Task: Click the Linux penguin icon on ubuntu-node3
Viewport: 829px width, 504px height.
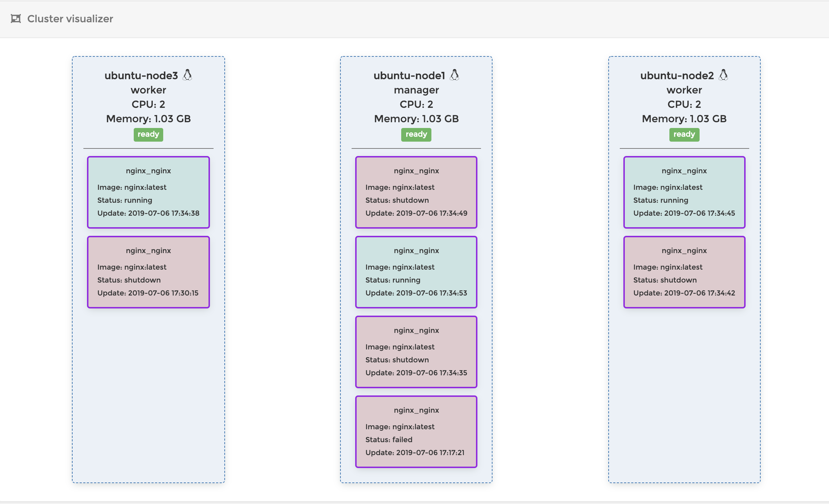Action: pos(187,75)
